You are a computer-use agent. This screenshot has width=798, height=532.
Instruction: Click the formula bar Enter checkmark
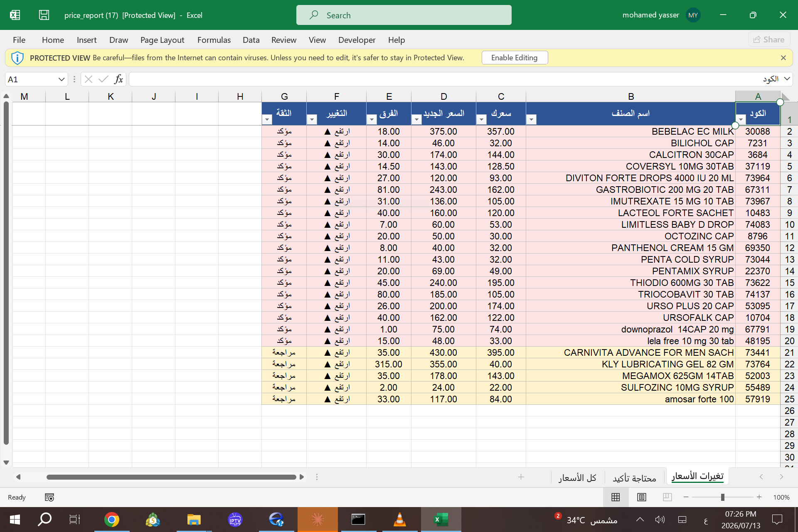[x=103, y=79]
